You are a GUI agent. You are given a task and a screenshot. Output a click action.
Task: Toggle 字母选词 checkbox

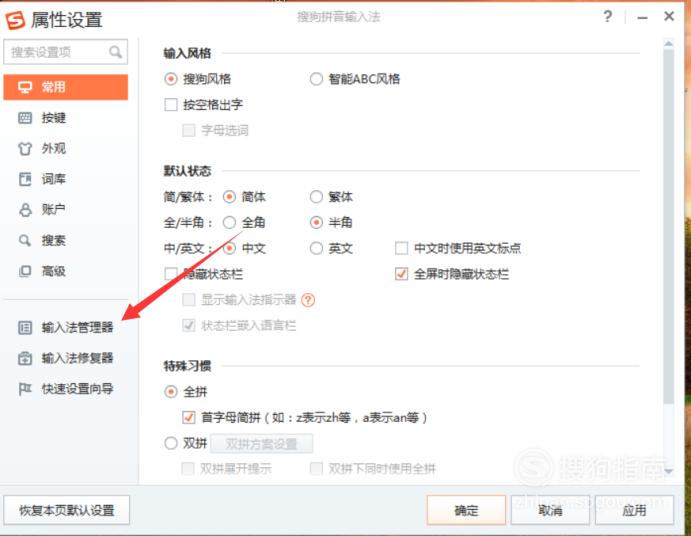pyautogui.click(x=189, y=130)
